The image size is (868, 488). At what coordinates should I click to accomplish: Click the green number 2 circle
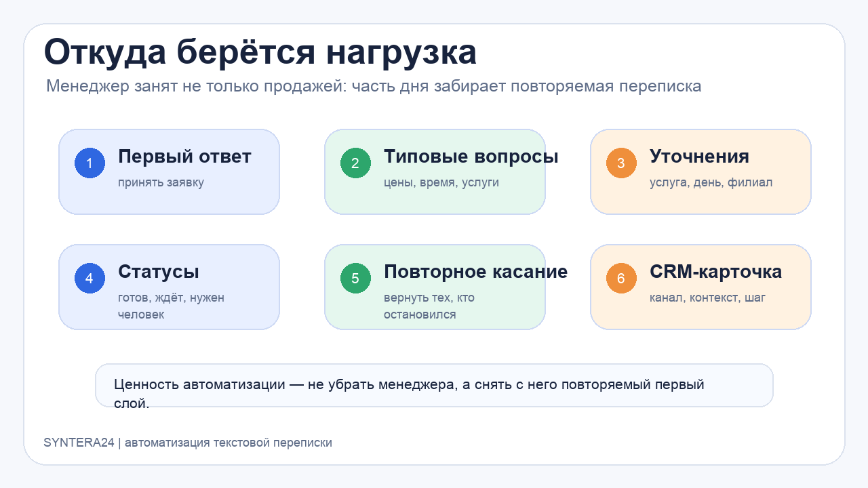(x=355, y=163)
